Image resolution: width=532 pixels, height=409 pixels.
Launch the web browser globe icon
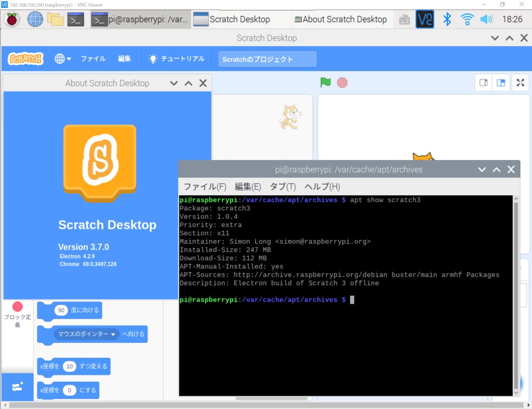tap(35, 19)
